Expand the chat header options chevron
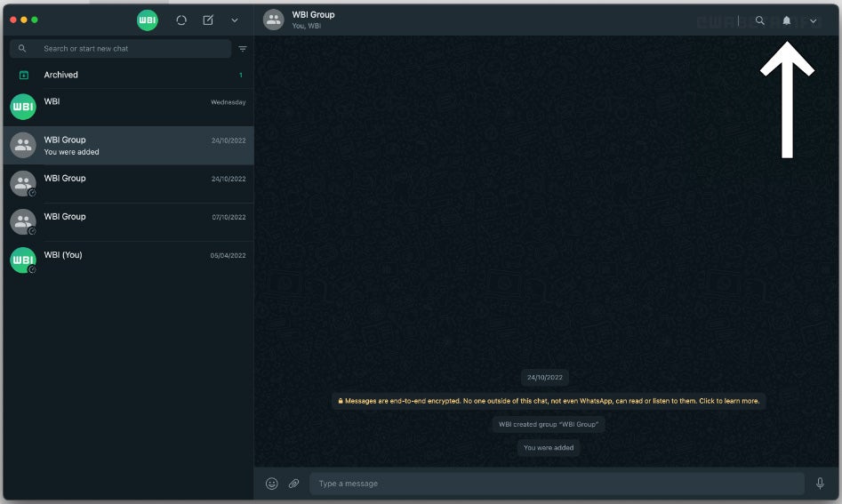Screen dimensions: 842x504 pyautogui.click(x=813, y=20)
